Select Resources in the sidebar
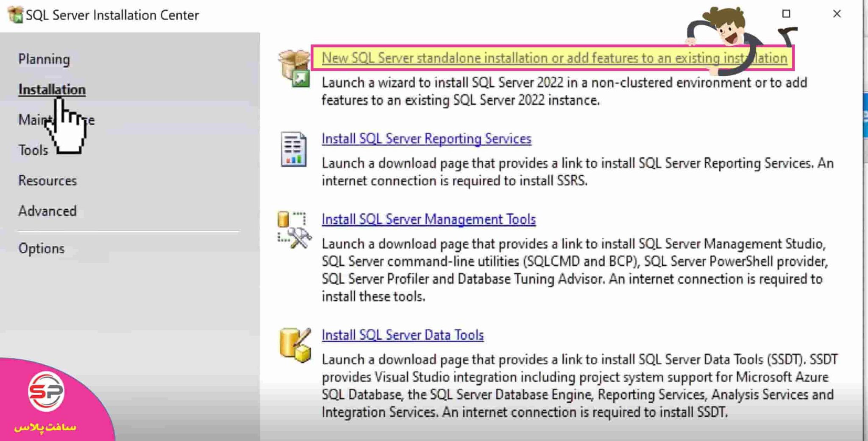 pyautogui.click(x=47, y=180)
